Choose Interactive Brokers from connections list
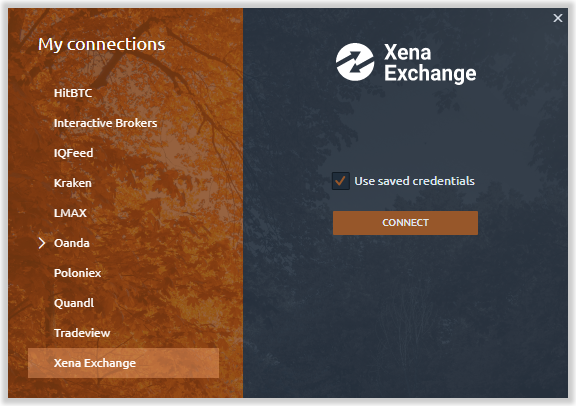Viewport: 576px width, 406px height. [x=105, y=123]
